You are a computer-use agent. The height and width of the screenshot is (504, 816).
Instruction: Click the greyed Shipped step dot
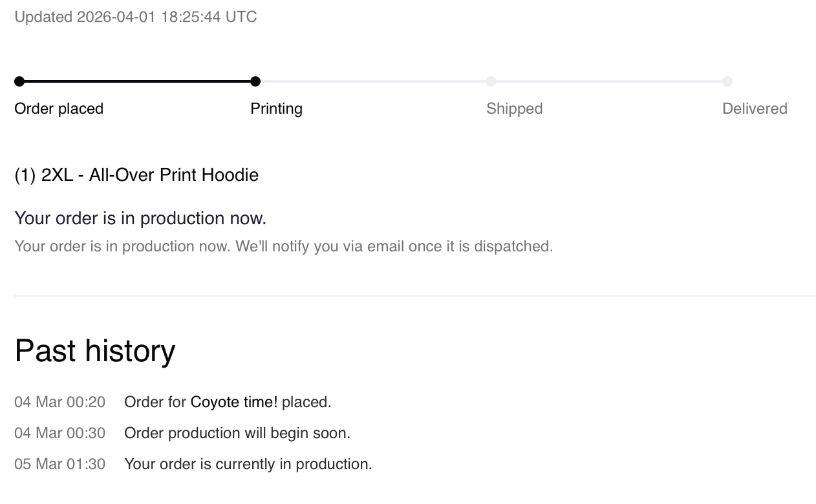(x=491, y=81)
